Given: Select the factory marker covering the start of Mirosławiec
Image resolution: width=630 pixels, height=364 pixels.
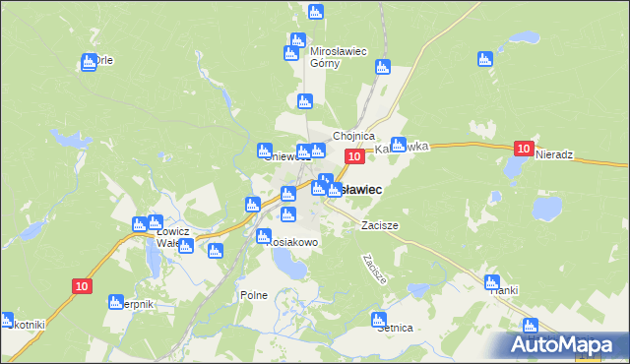Looking at the screenshot, I should point(335,190).
